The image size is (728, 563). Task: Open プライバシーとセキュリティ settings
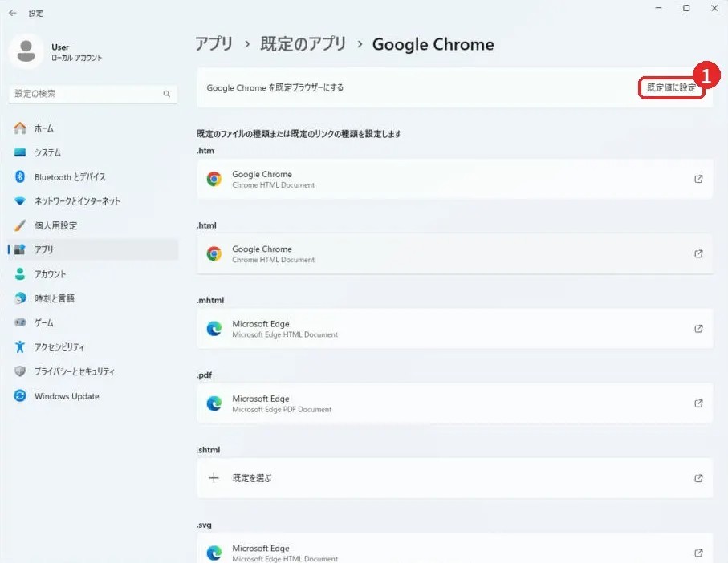coord(93,371)
